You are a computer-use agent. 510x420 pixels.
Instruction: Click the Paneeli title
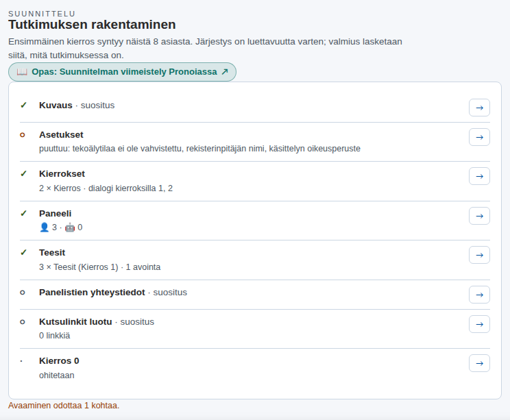(x=55, y=213)
